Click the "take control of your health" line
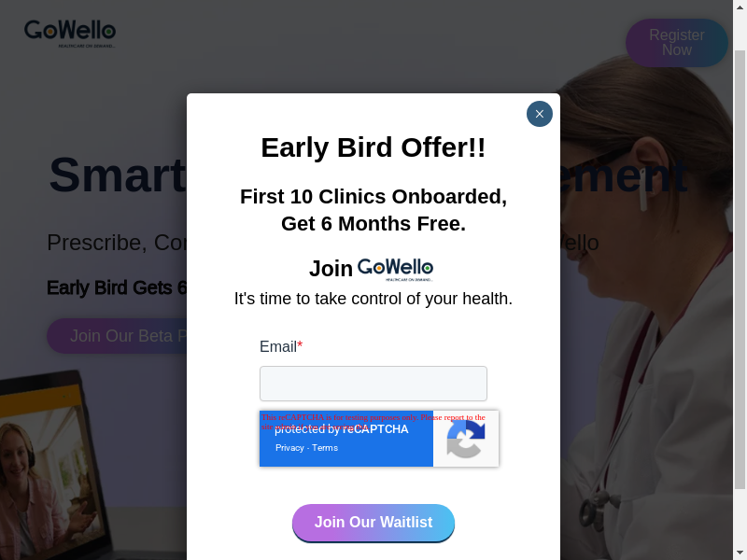Viewport: 747px width, 560px height. click(373, 299)
